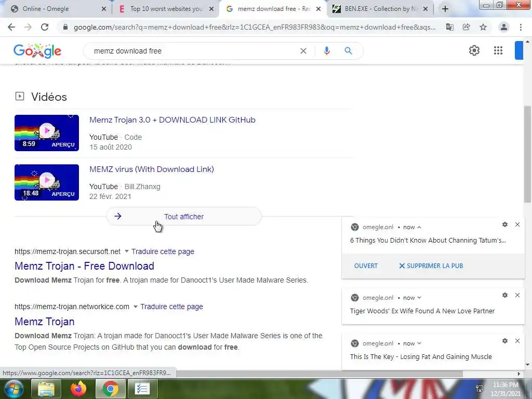Click Traduire cette page for securesoft result
The height and width of the screenshot is (399, 532).
click(163, 252)
